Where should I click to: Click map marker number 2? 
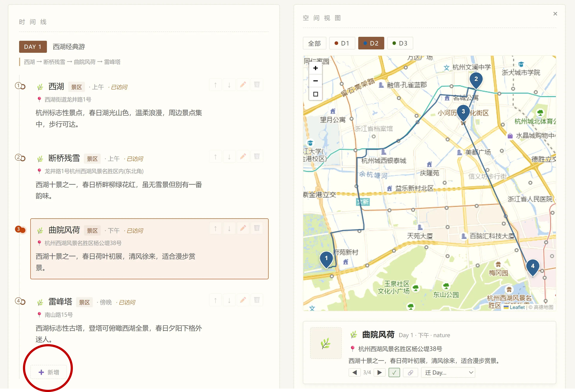coord(476,80)
